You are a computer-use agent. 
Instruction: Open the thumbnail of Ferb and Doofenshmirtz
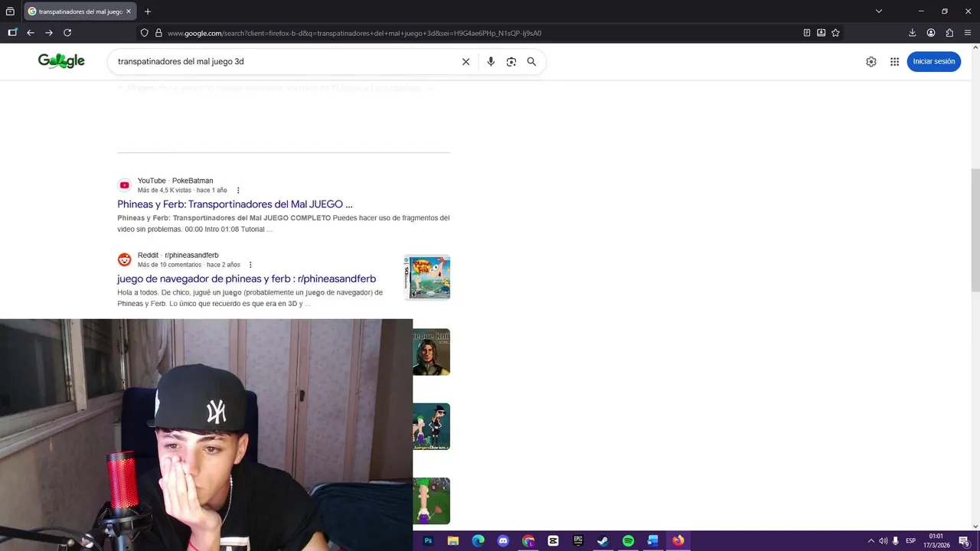[431, 426]
